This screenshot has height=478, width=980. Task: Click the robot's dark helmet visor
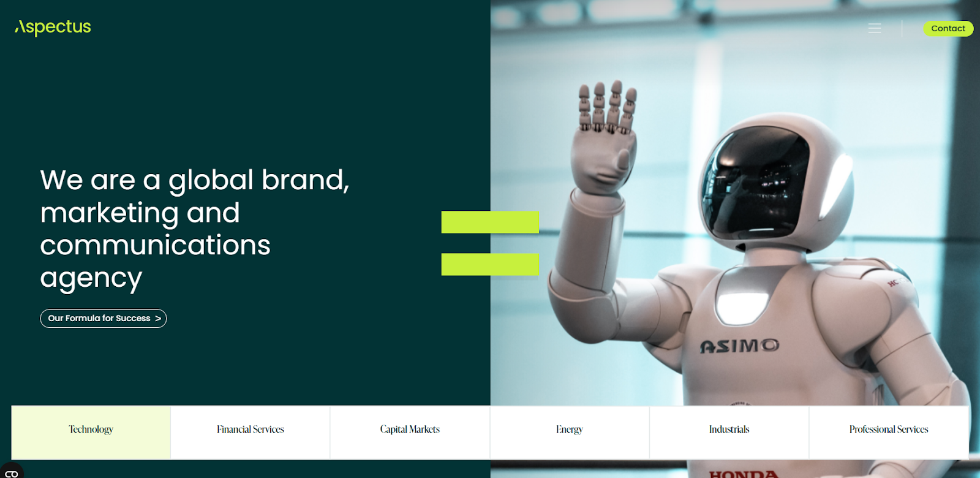tap(755, 184)
